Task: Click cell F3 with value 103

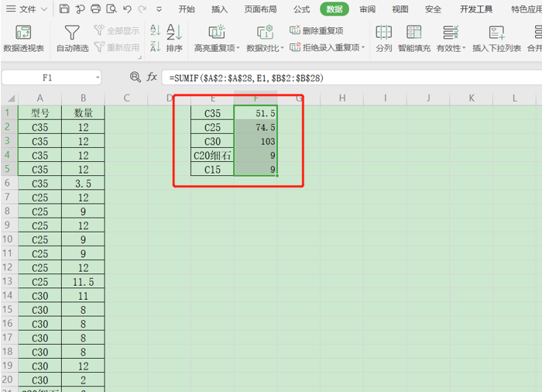Action: 256,141
